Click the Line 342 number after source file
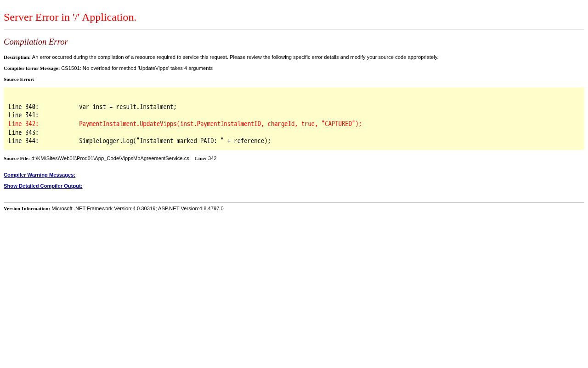The width and height of the screenshot is (588, 368). tap(212, 158)
